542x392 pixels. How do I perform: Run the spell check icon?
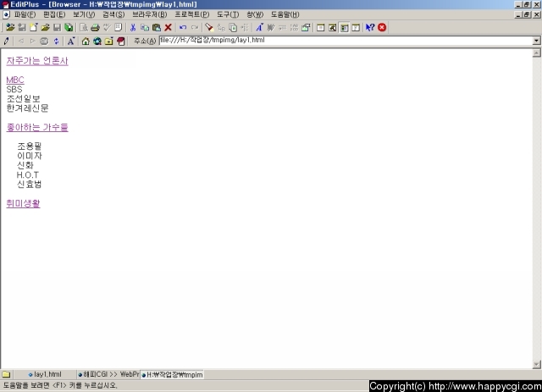107,27
